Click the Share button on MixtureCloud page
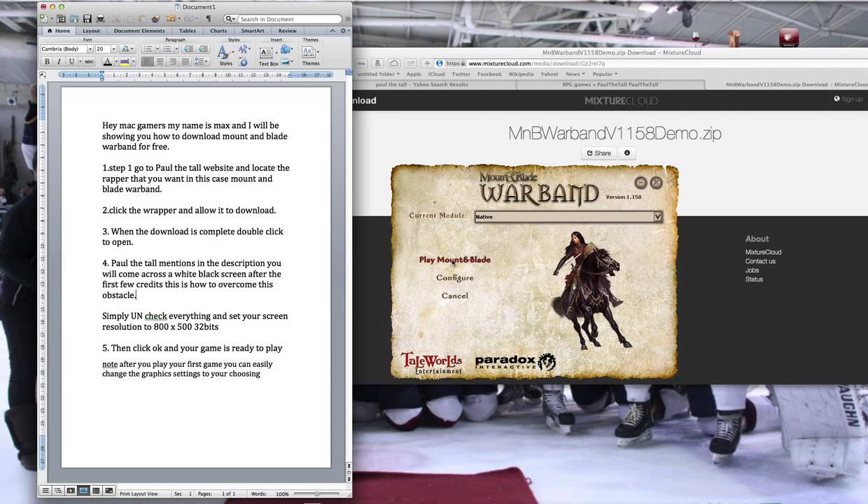Image resolution: width=868 pixels, height=504 pixels. pyautogui.click(x=599, y=153)
